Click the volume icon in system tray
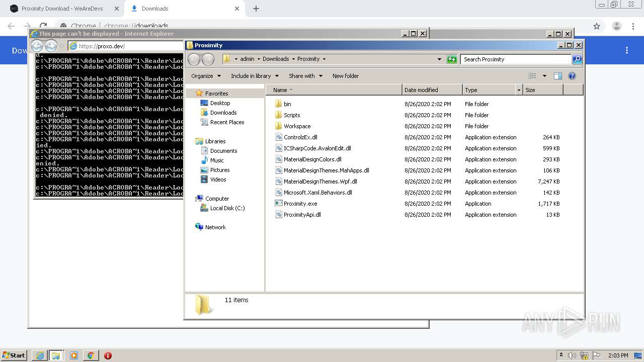Viewport: 644px width, 362px height. pos(572,355)
